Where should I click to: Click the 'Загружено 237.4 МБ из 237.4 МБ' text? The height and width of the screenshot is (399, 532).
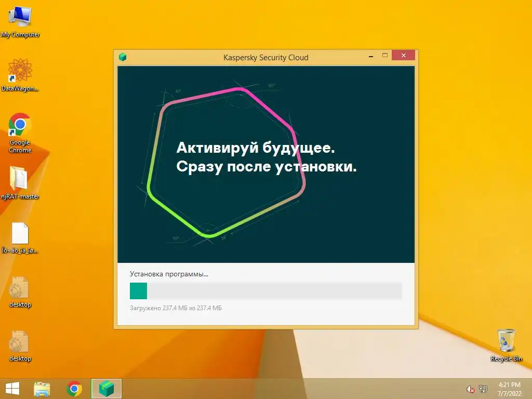(x=176, y=308)
